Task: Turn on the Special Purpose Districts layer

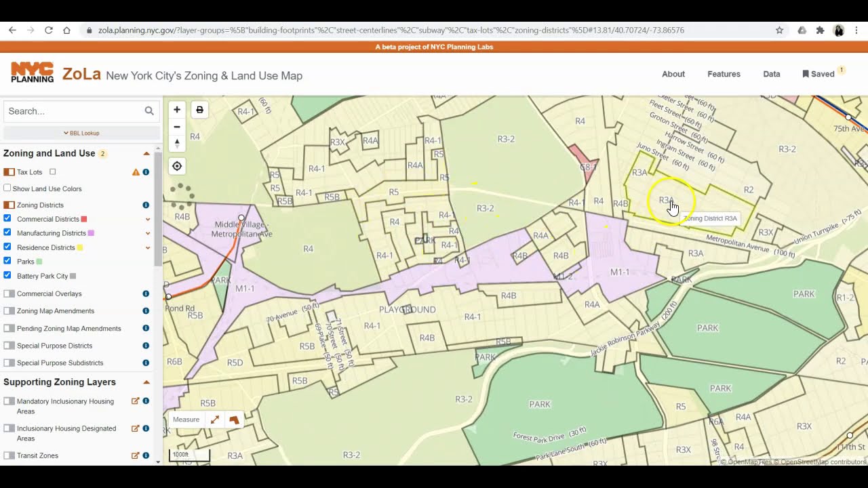Action: (x=9, y=346)
